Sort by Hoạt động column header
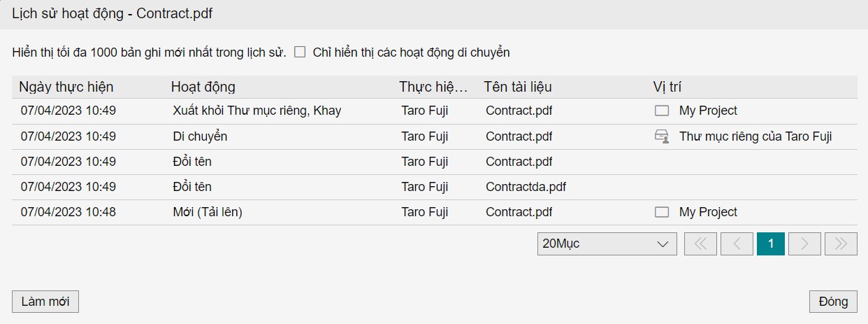This screenshot has height=324, width=868. [203, 87]
